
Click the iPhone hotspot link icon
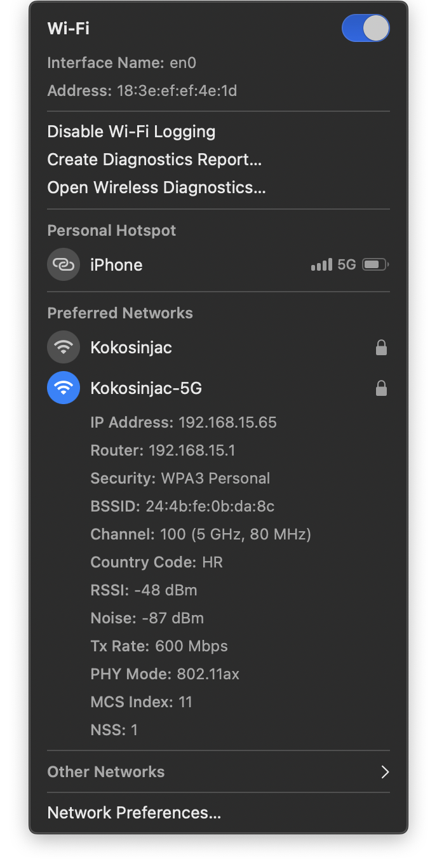[x=64, y=264]
